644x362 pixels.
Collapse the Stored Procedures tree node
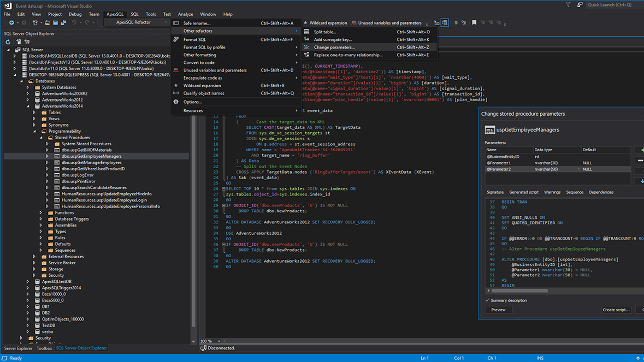[x=41, y=138]
